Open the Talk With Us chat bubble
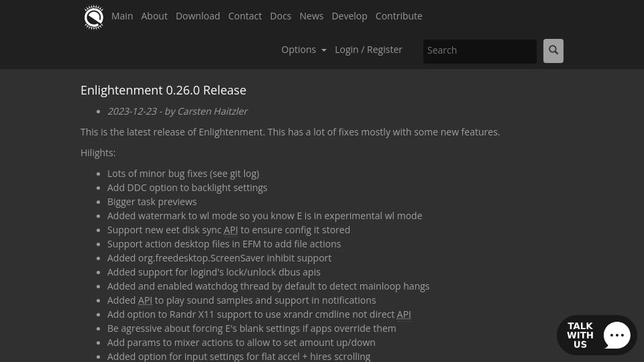 (x=596, y=335)
